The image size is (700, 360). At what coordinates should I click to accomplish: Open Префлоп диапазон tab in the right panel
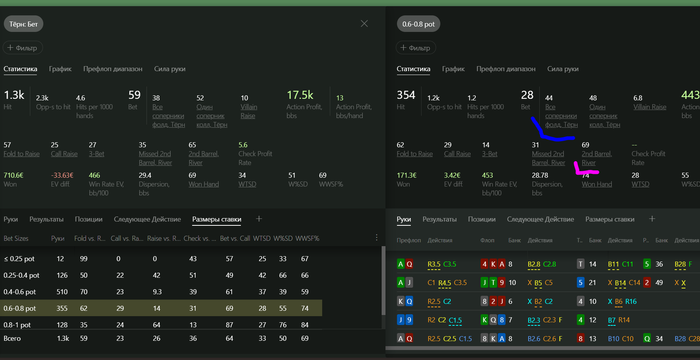coord(506,69)
